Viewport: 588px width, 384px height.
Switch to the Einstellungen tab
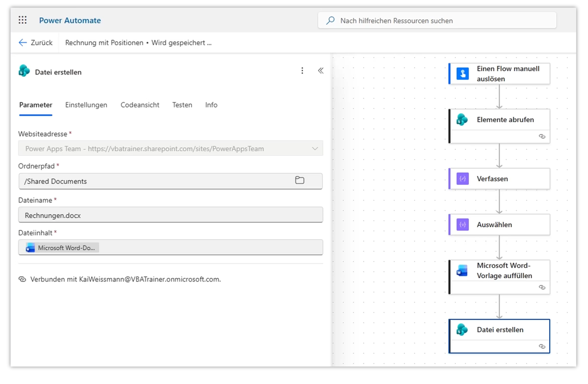coord(86,105)
